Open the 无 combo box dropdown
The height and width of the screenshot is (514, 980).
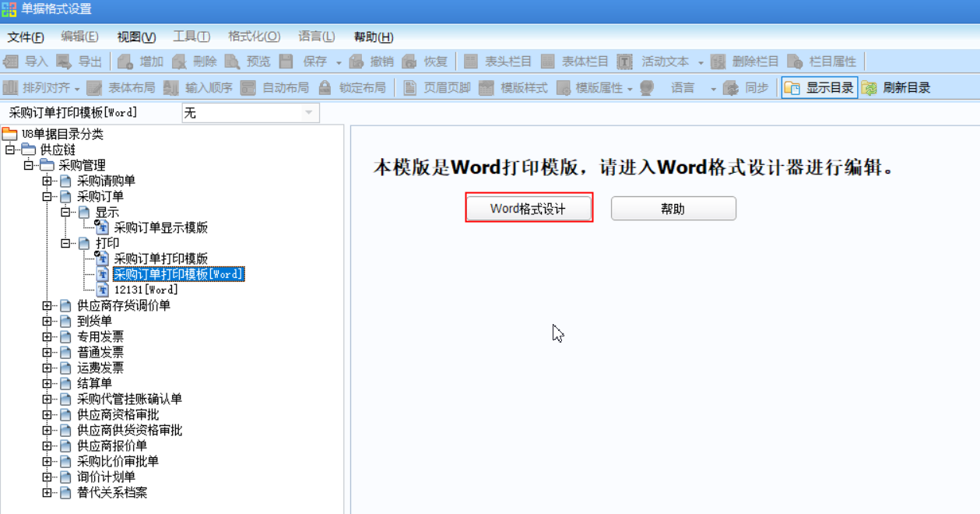(x=310, y=113)
